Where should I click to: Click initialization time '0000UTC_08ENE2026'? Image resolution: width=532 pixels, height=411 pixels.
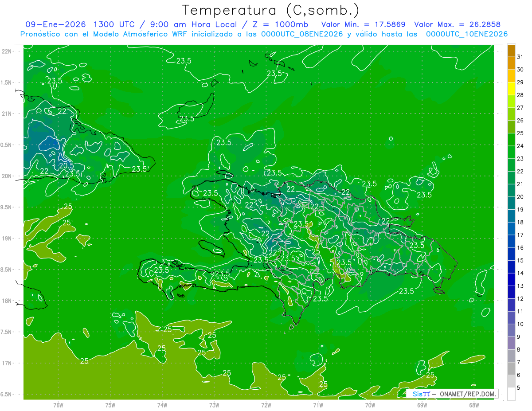302,34
